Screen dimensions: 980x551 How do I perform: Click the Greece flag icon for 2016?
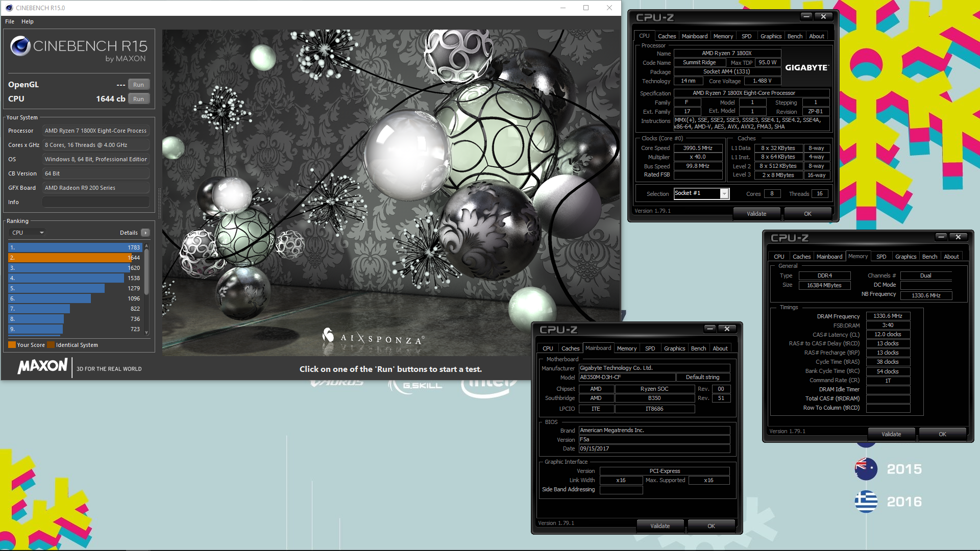[866, 502]
